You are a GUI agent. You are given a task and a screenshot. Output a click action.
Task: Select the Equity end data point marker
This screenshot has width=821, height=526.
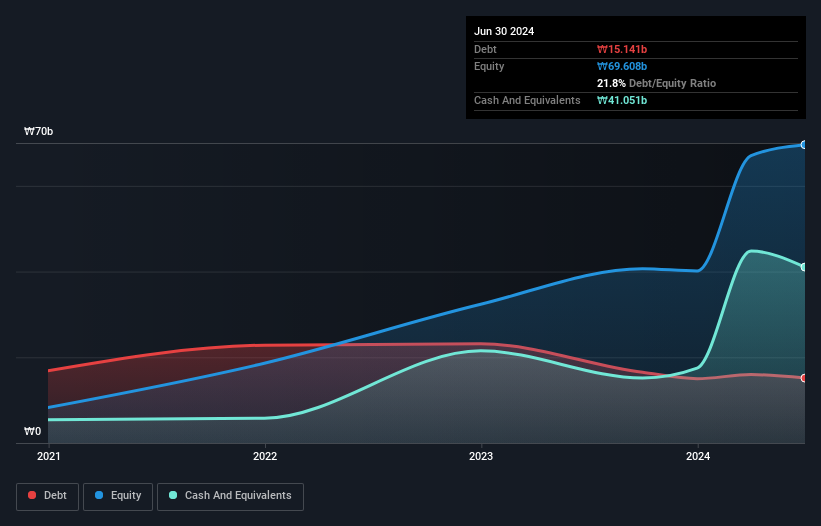(804, 145)
